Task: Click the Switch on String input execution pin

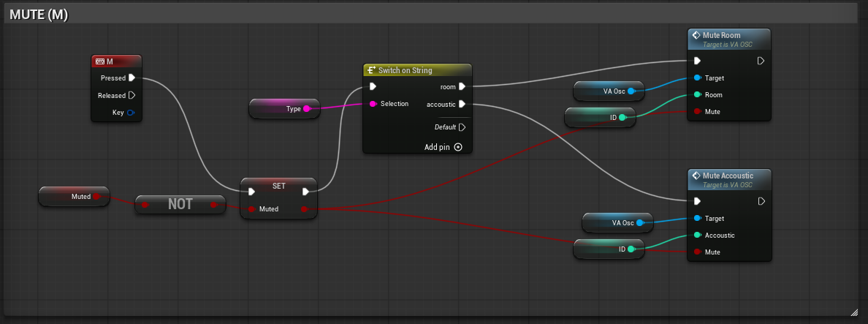Action: 373,86
